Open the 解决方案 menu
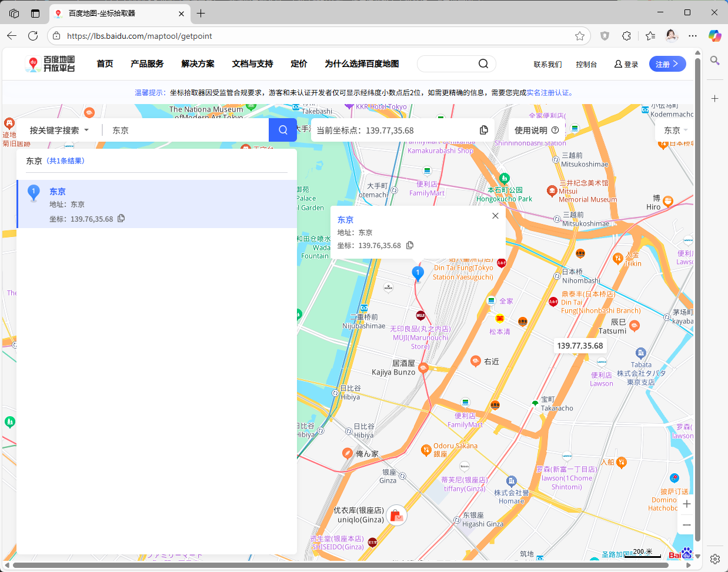This screenshot has height=572, width=728. [x=198, y=63]
